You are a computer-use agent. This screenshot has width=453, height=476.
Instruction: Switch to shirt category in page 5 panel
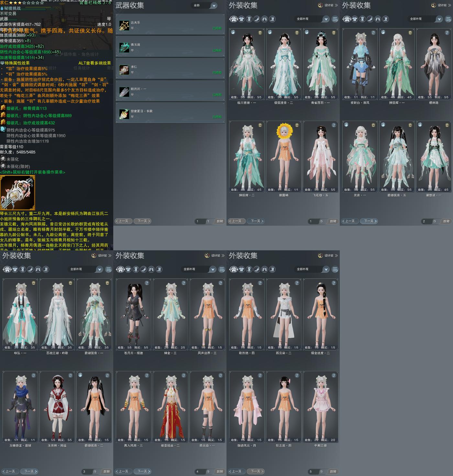pyautogui.click(x=241, y=269)
